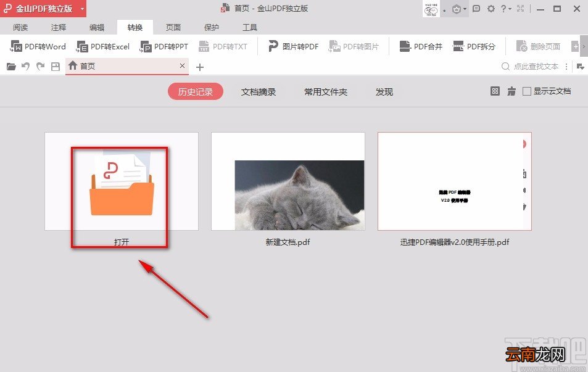Click the feedback message icon
Viewport: 588px width, 372px height.
click(476, 8)
